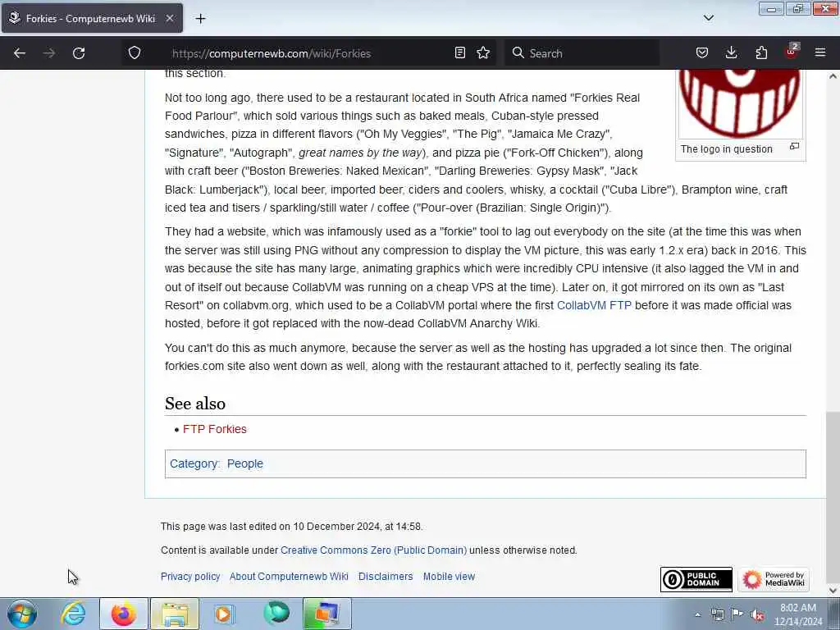
Task: Click the enlarge icon beside logo caption
Action: tap(794, 146)
